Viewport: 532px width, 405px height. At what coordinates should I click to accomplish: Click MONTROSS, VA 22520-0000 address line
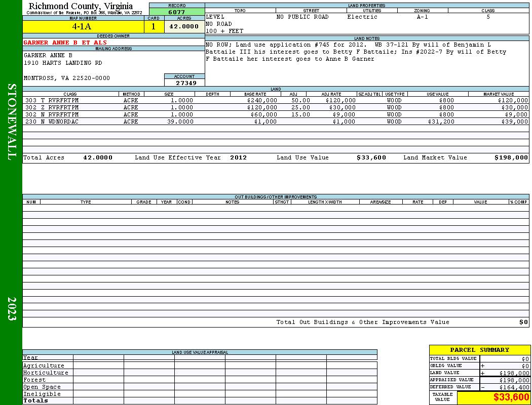pyautogui.click(x=67, y=78)
